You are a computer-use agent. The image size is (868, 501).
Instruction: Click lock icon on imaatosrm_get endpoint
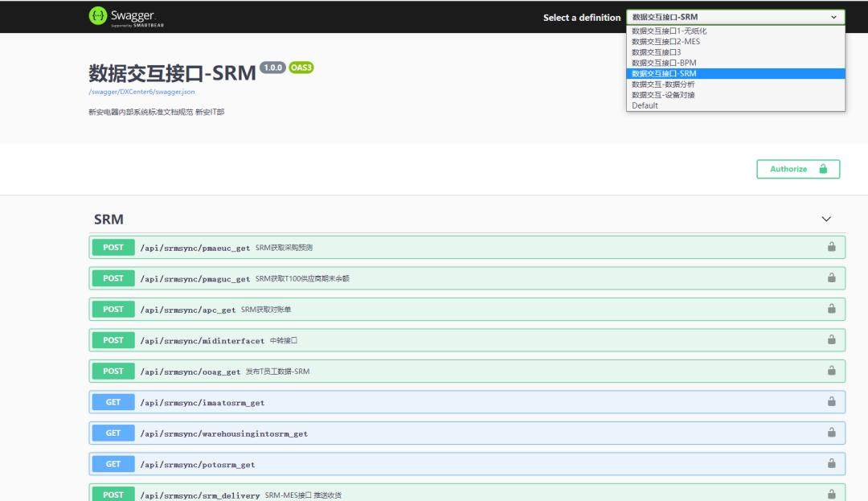pyautogui.click(x=831, y=402)
